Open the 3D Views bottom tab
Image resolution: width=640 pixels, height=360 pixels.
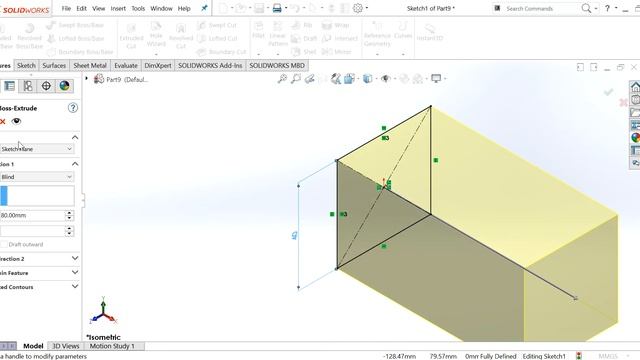(66, 346)
